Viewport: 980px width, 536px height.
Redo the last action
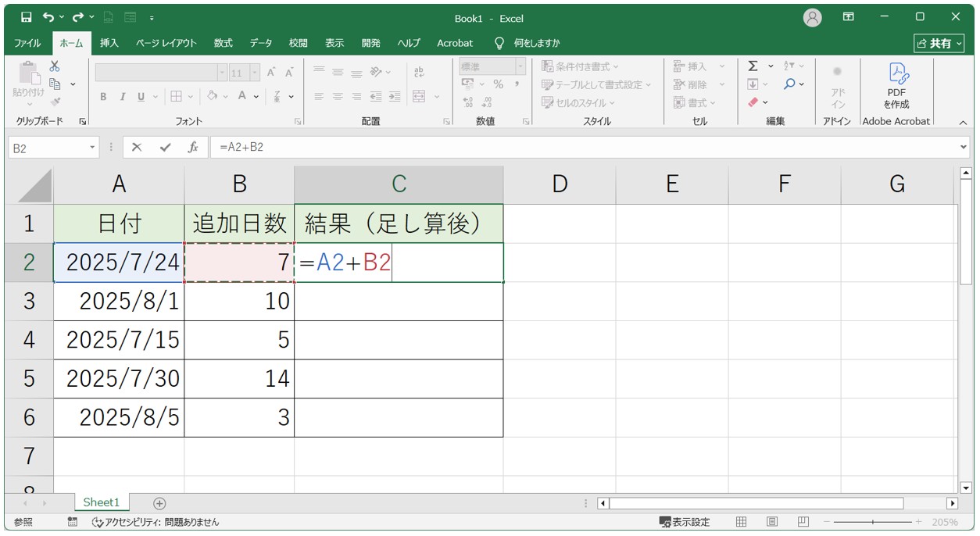[78, 17]
